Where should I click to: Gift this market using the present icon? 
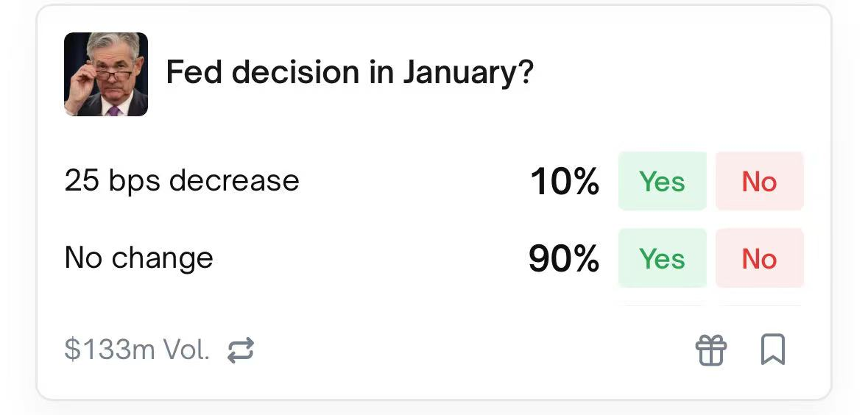(x=711, y=350)
